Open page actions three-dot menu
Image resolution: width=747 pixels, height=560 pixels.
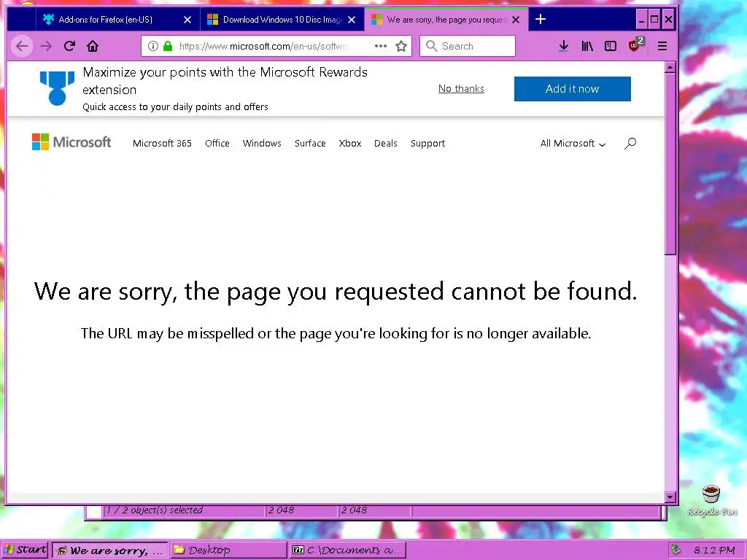(x=381, y=46)
